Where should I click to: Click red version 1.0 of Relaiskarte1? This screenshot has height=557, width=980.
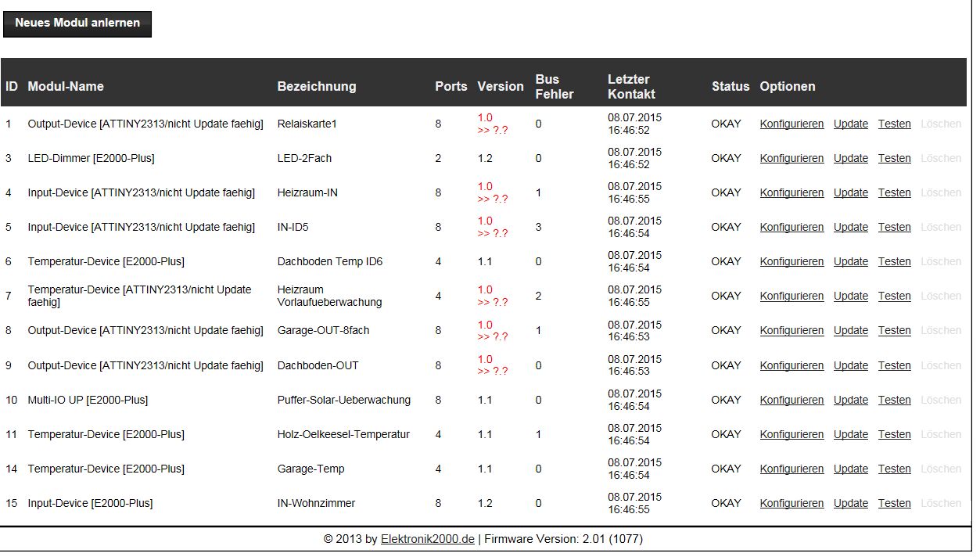(x=485, y=117)
